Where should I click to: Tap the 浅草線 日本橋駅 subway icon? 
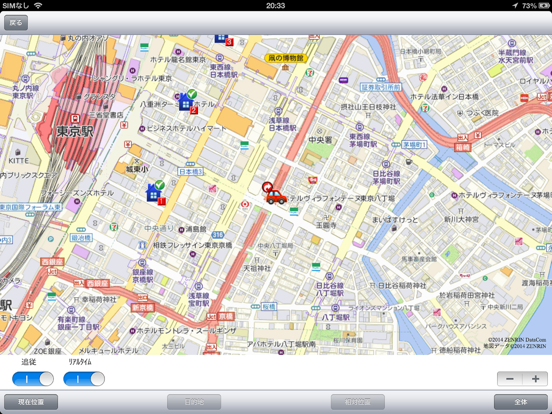(x=278, y=111)
